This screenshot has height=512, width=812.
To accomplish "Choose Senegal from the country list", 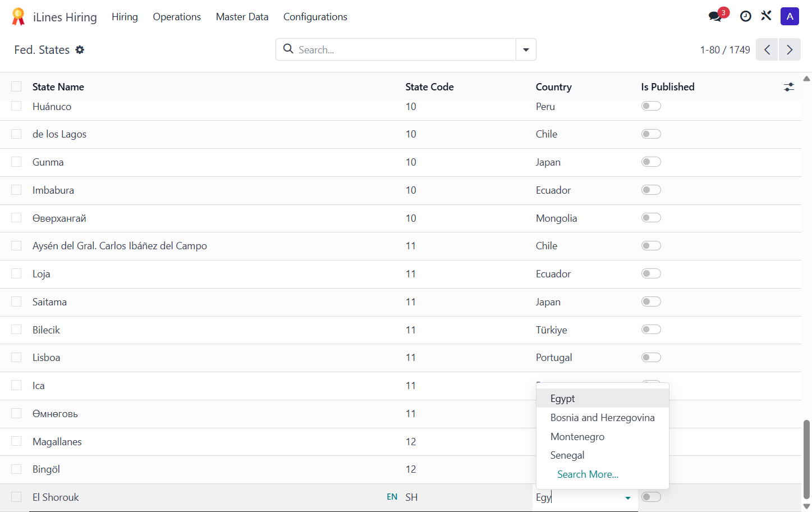I will [603, 455].
